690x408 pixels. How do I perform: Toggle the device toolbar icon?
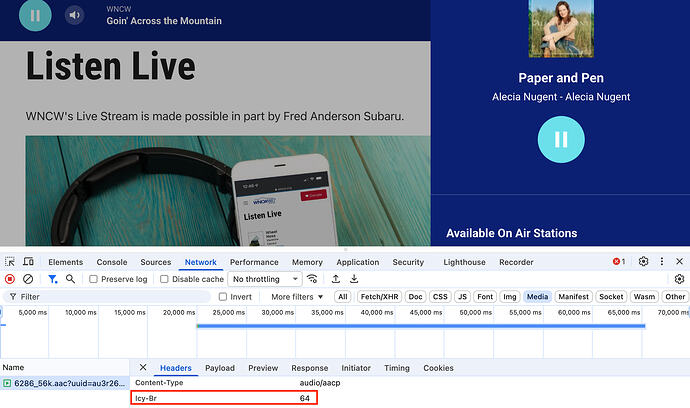pyautogui.click(x=28, y=262)
